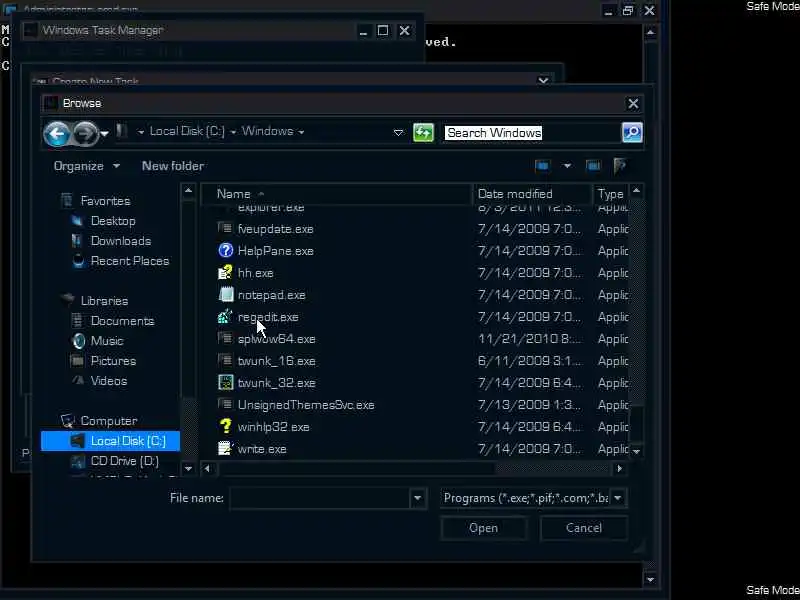Close the Windows Task Manager window
The height and width of the screenshot is (600, 800).
(405, 31)
